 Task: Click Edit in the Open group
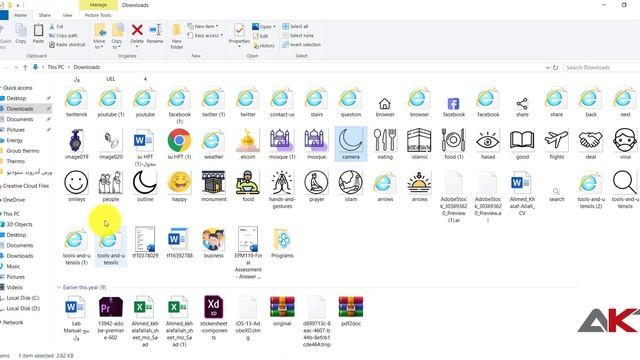pos(260,36)
